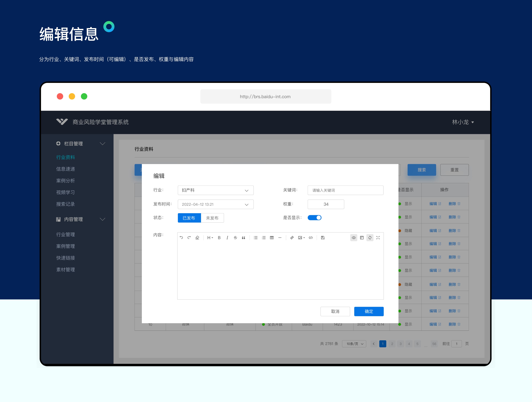Screen dimensions: 532x402
Task: Insert a hyperlink using link icon
Action: click(x=292, y=238)
